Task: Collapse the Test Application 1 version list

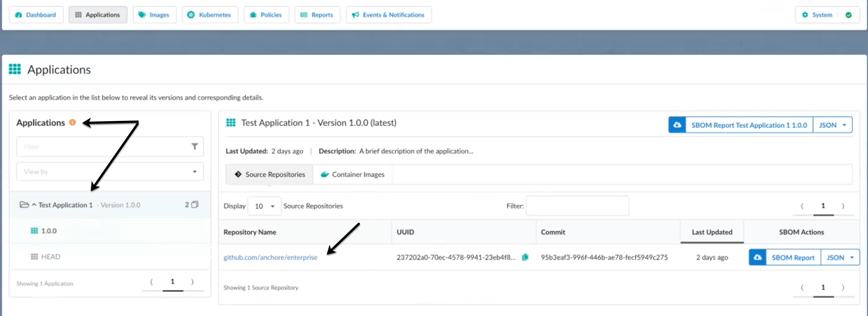Action: point(34,205)
